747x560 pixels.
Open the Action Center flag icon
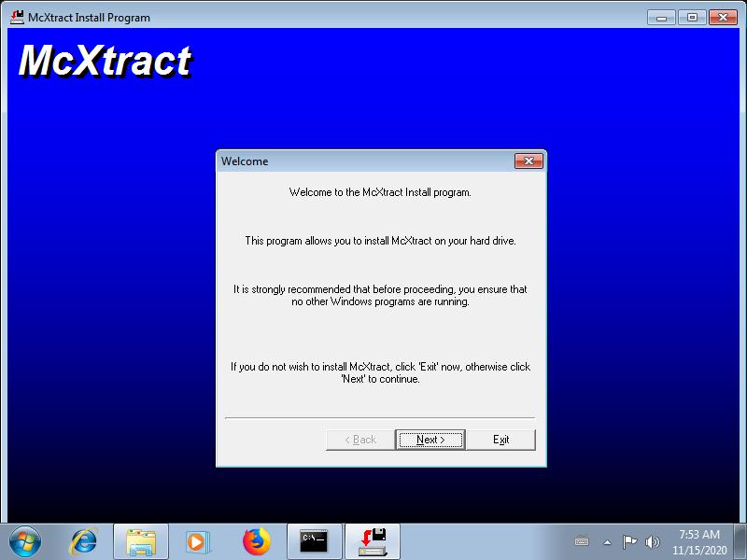(629, 542)
